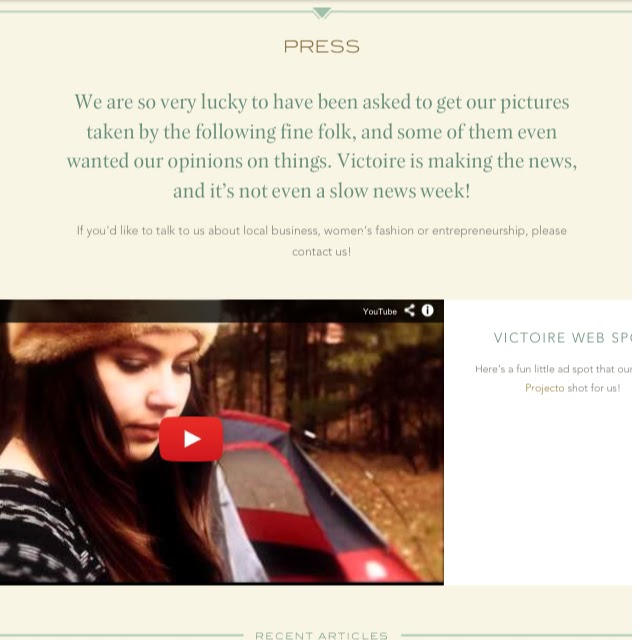Click the share icon on the video
Viewport: 640px width, 640px height.
409,311
